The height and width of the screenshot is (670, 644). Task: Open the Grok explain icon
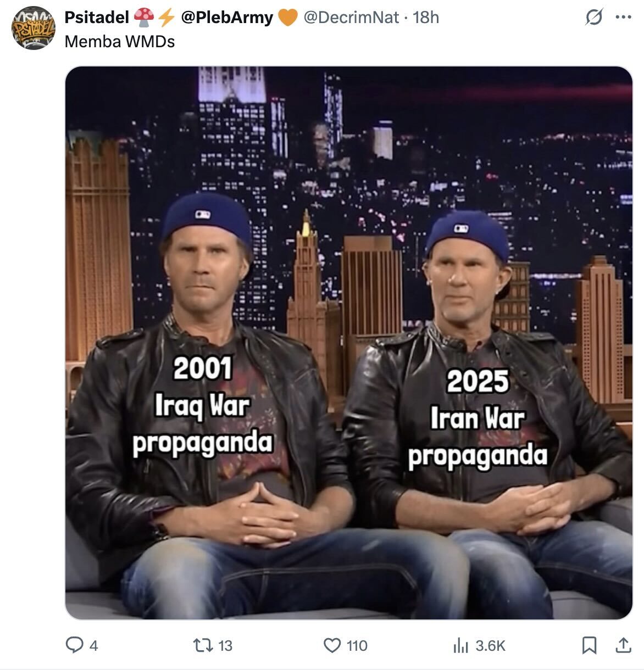[593, 18]
